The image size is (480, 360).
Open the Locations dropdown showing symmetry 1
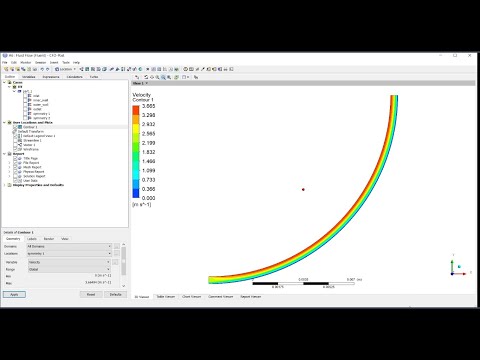[x=69, y=254]
